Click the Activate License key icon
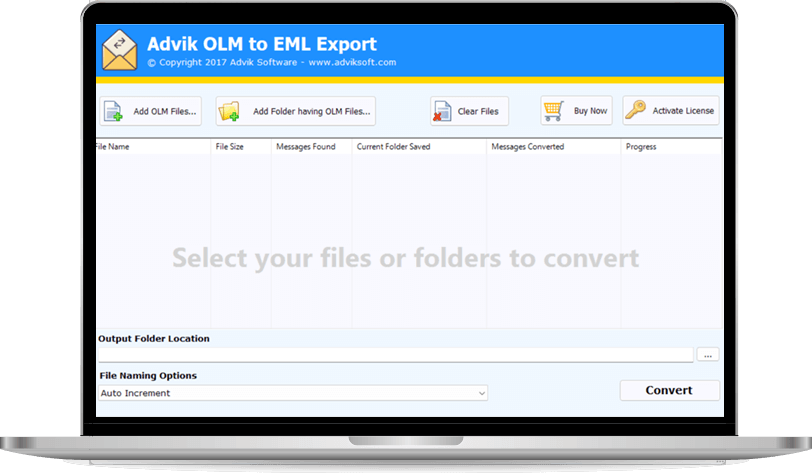The height and width of the screenshot is (473, 812). pos(635,110)
